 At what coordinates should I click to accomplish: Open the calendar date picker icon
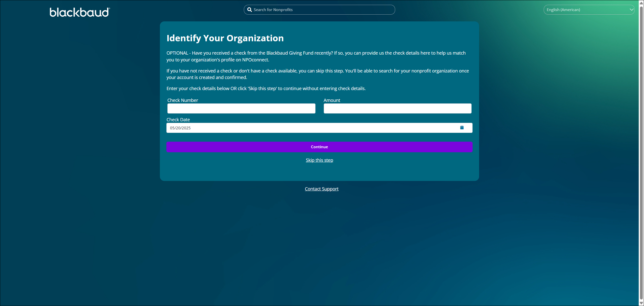point(462,128)
